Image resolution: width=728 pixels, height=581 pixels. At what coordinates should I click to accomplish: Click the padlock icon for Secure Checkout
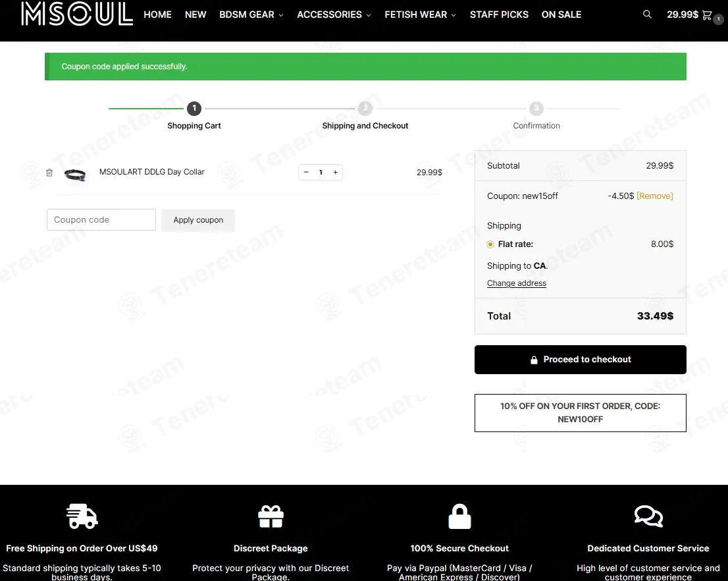(x=459, y=516)
